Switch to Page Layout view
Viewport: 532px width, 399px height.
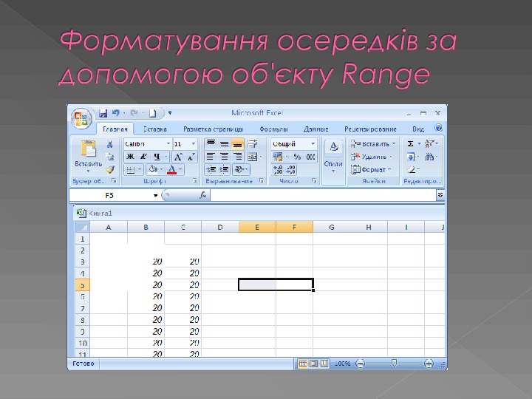[x=314, y=364]
